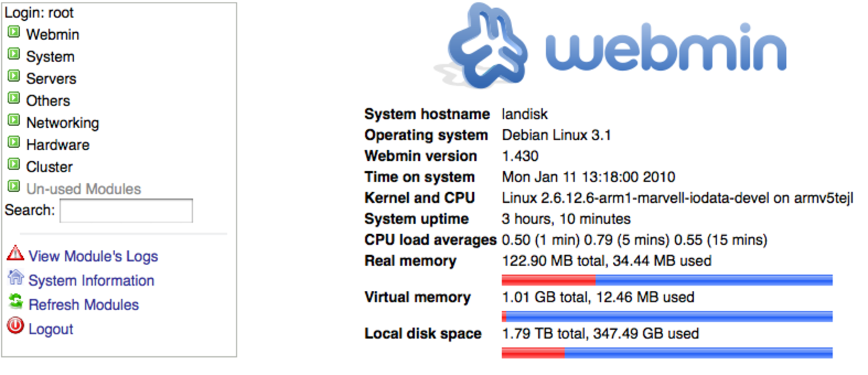Click the warning icon beside View Module's Logs
The width and height of the screenshot is (868, 375).
pyautogui.click(x=15, y=254)
